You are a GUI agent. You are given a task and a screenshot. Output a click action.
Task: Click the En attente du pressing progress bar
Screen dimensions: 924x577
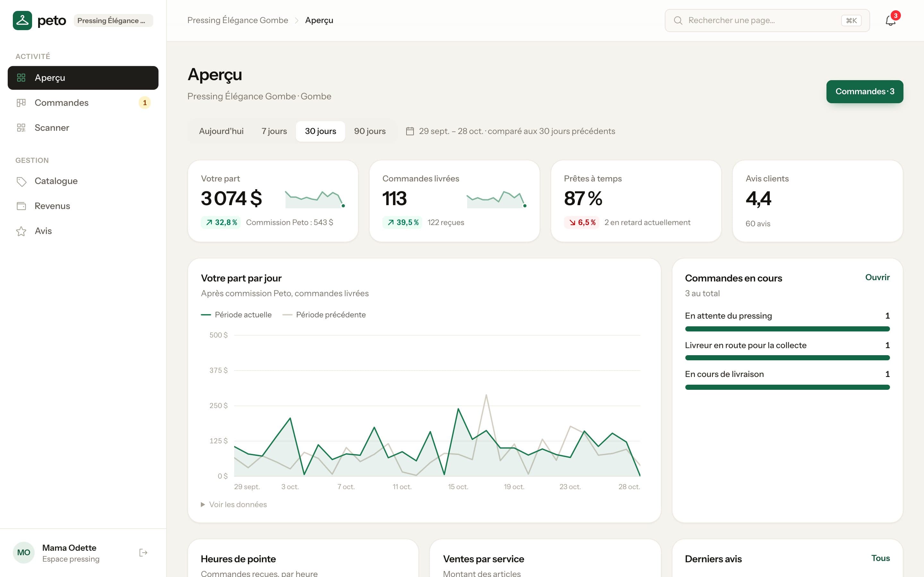[787, 329]
